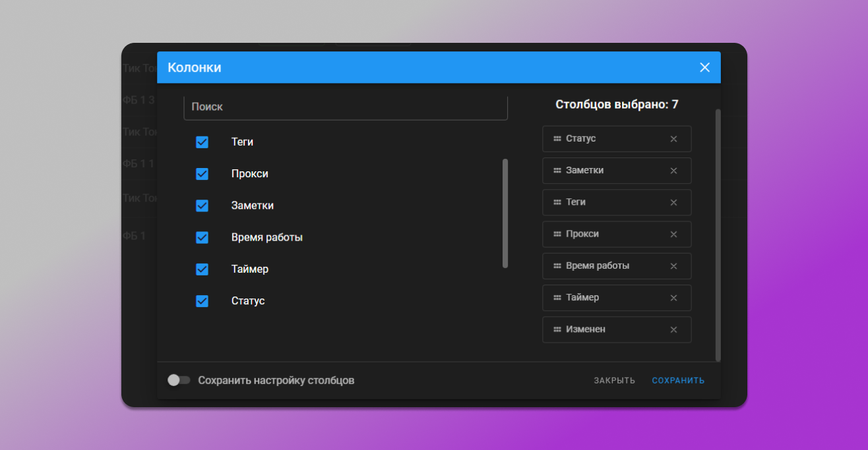Disable the Заметки checkbox
The width and height of the screenshot is (868, 450).
pyautogui.click(x=202, y=206)
